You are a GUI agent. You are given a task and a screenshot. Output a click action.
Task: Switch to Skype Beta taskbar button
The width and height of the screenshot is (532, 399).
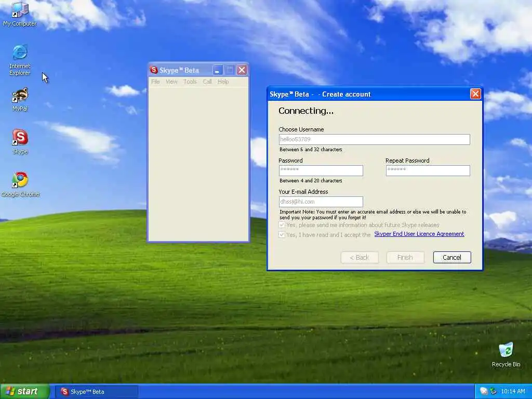(97, 392)
